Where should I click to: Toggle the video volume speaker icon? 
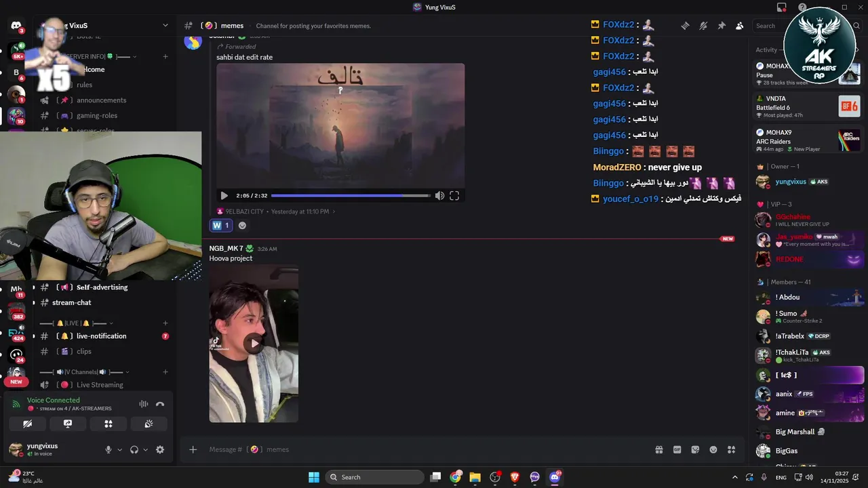pos(439,196)
